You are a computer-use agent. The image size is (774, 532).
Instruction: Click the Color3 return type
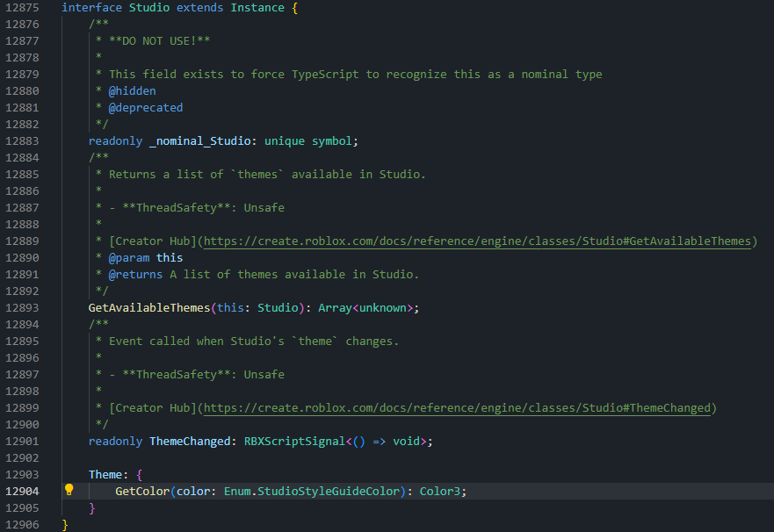pyautogui.click(x=440, y=491)
